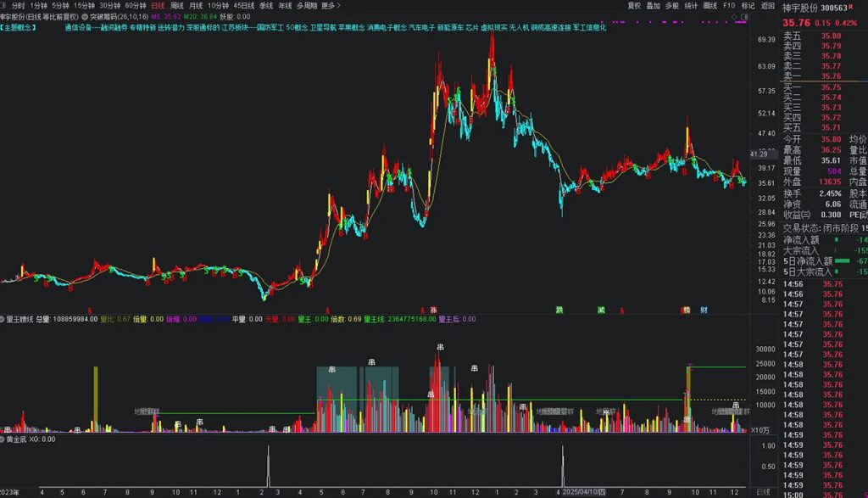Click the icon before 黄金底 indicator
868x498 pixels.
[3, 439]
